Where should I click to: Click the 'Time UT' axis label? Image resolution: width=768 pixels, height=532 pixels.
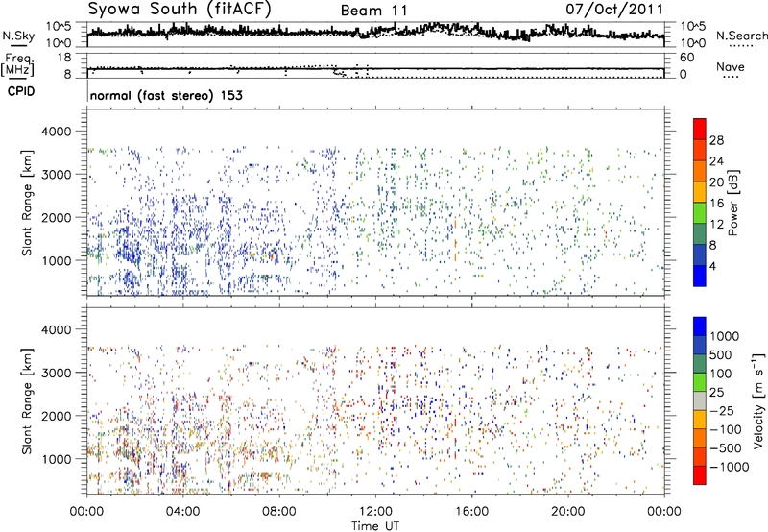tap(375, 526)
